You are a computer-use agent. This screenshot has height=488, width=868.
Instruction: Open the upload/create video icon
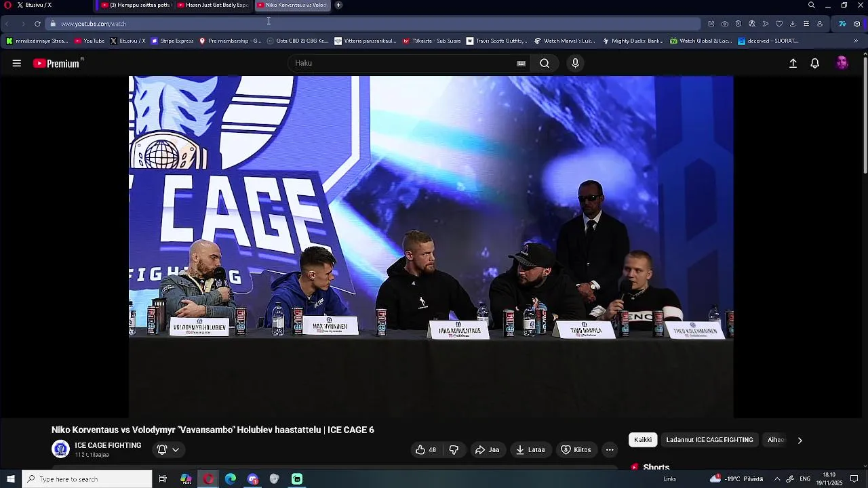pos(793,63)
